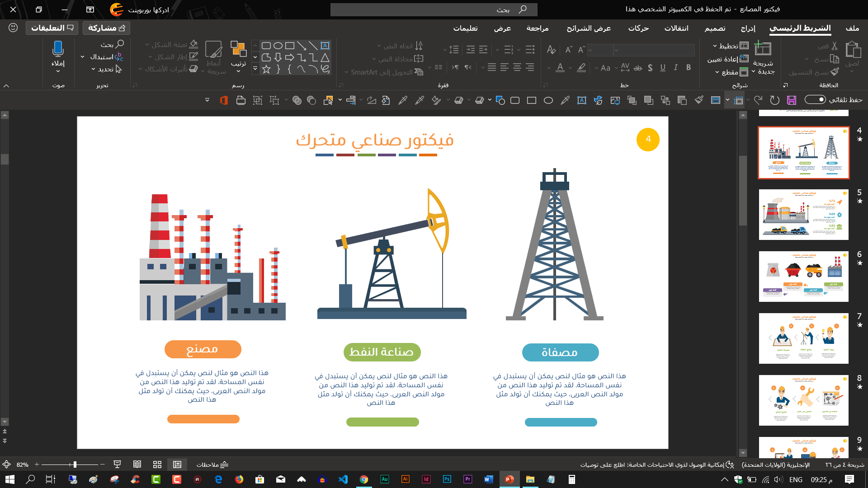Click the purple Save icon
Screen dimensions: 868x488
(x=791, y=100)
